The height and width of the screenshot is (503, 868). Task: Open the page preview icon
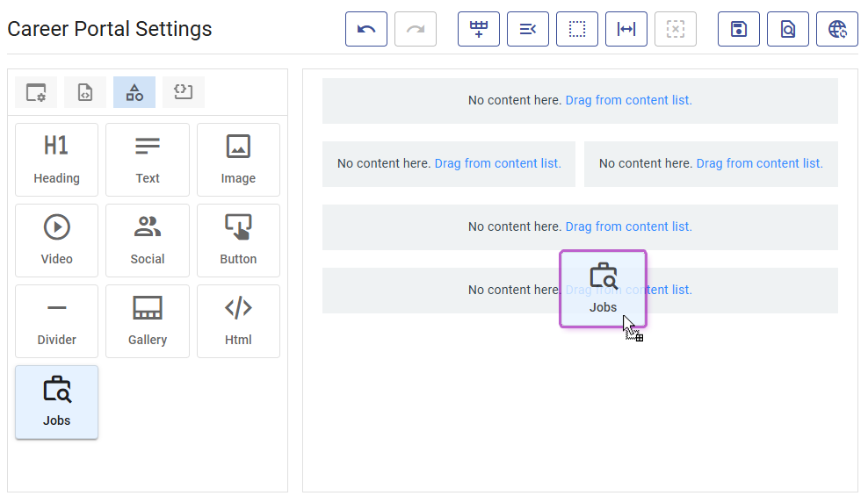[788, 29]
